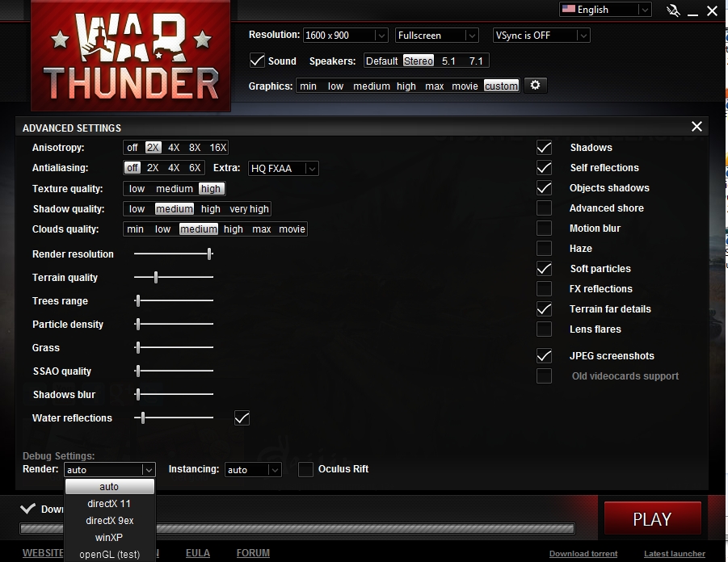Screen dimensions: 728x562
Task: Click the Trees range slider
Action: [174, 300]
